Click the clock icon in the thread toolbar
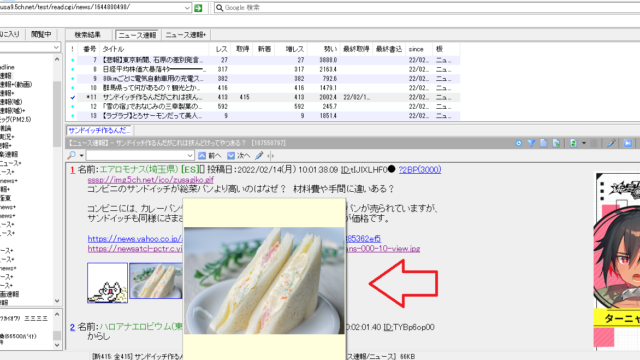 [518, 143]
